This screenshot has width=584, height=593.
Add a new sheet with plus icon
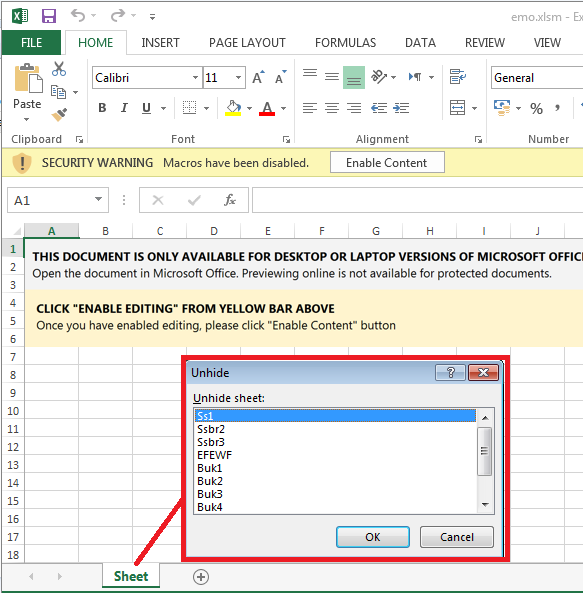coord(201,577)
